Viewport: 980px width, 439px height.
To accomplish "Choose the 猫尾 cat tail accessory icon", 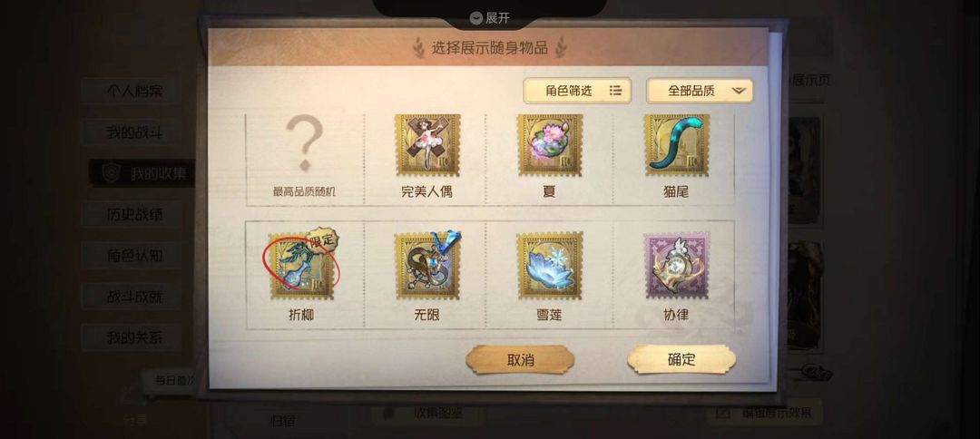I will pyautogui.click(x=676, y=145).
